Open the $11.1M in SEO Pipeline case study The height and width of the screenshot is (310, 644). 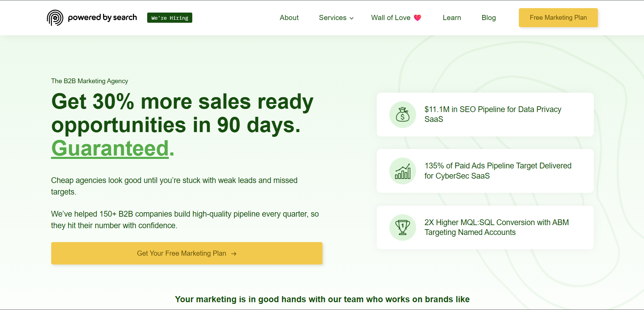tap(485, 114)
